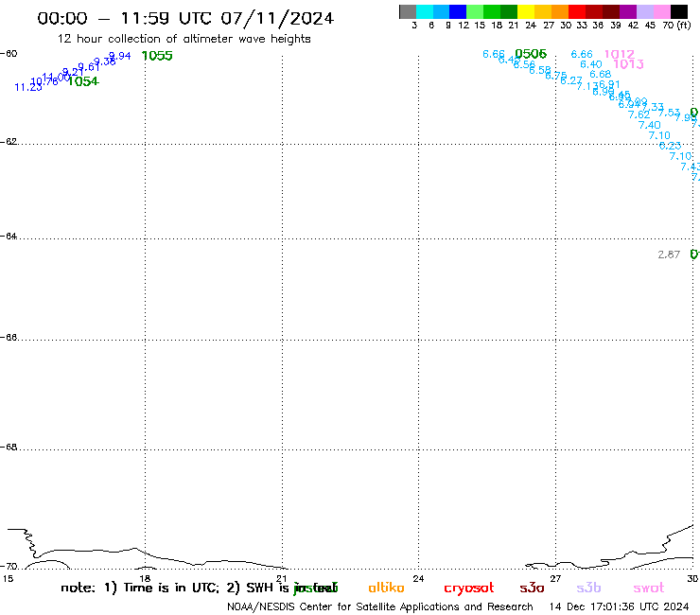
Task: Click the orange 'altika' satellite legend label
Action: tap(386, 588)
